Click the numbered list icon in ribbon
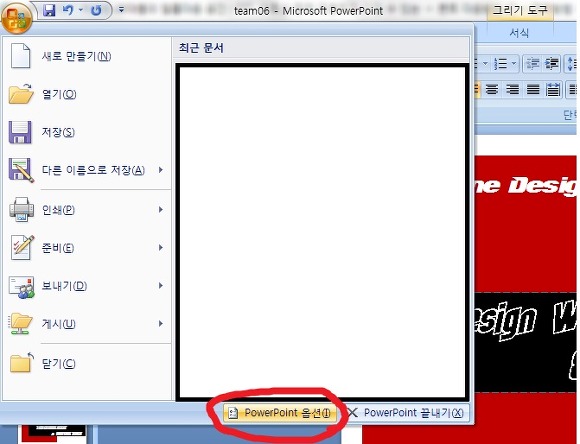This screenshot has height=444, width=580. (505, 64)
